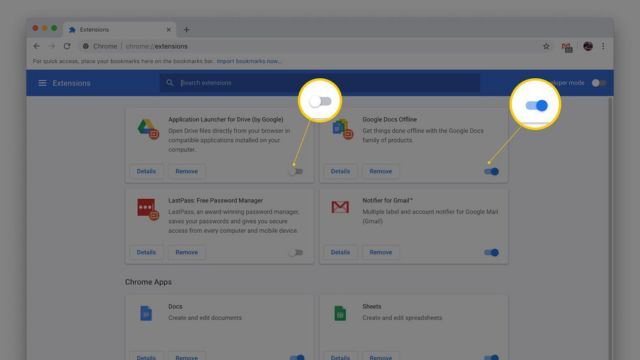The image size is (640, 360).
Task: Remove Google Docs Offline extension
Action: point(380,171)
